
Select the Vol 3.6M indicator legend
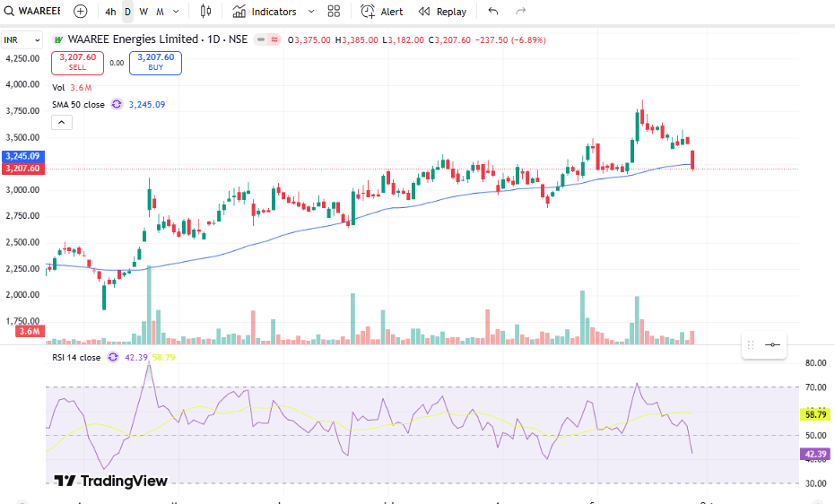[72, 88]
